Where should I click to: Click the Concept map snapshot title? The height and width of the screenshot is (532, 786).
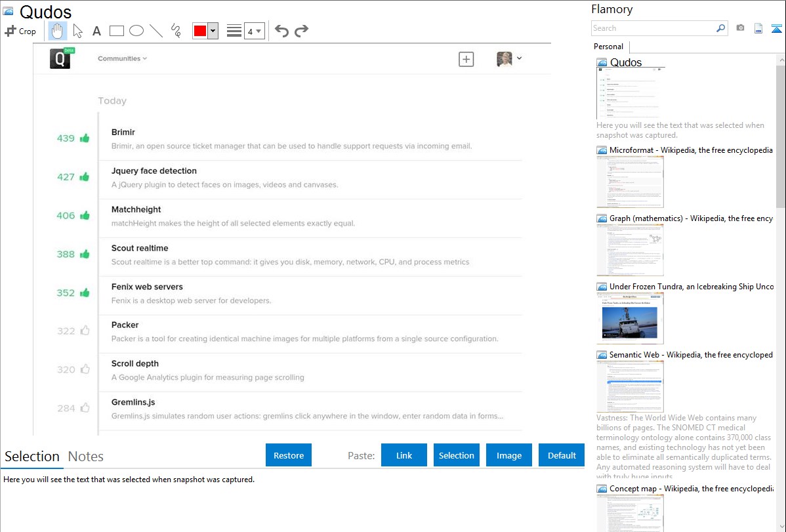point(692,488)
